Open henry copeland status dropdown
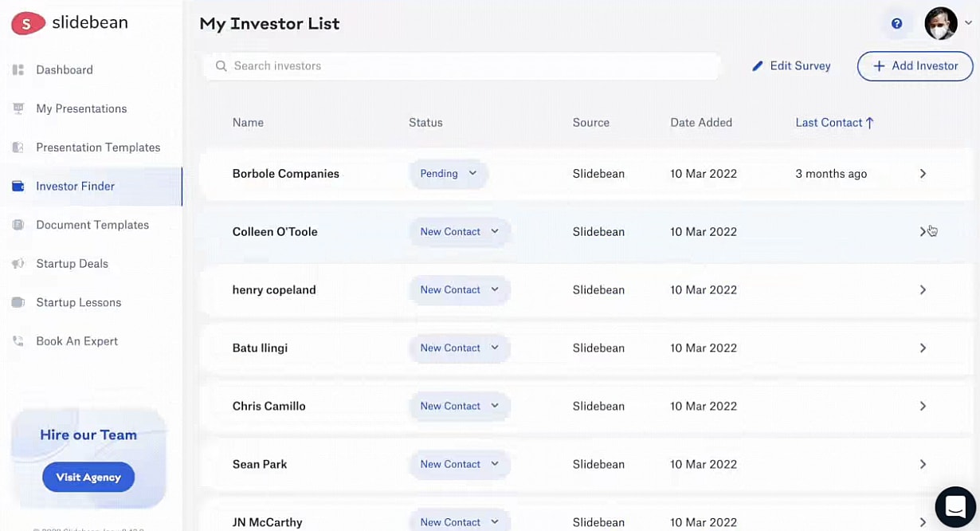Screen dimensions: 980x531 (460, 290)
